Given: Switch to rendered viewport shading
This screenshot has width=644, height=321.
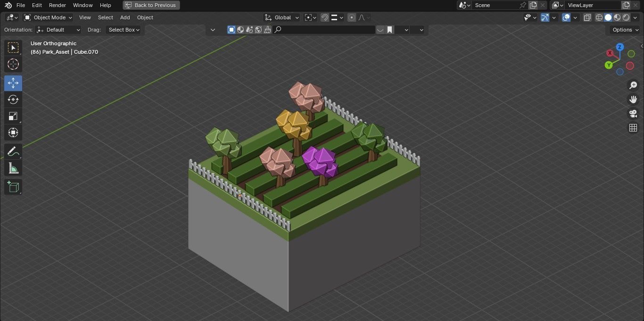Looking at the screenshot, I should 626,17.
